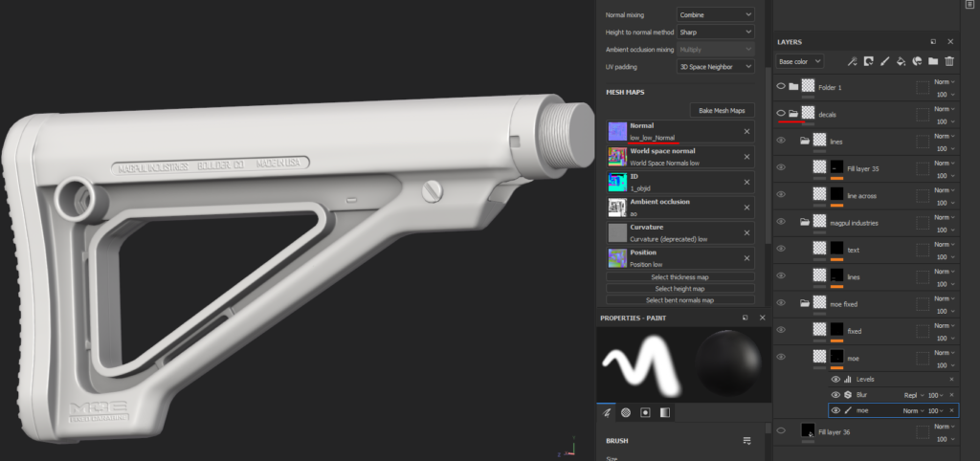The height and width of the screenshot is (461, 980).
Task: Click the add effect magic wand icon
Action: click(x=852, y=61)
